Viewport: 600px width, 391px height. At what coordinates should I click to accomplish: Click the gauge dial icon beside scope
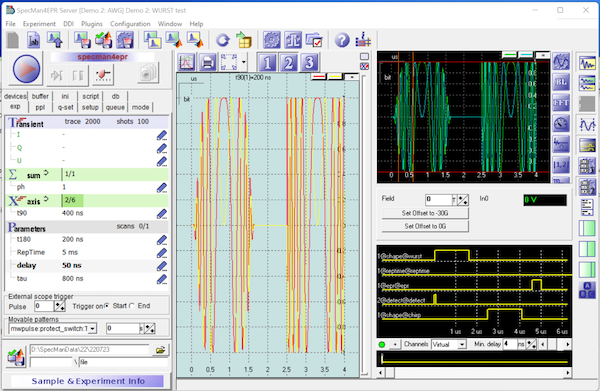(x=561, y=124)
